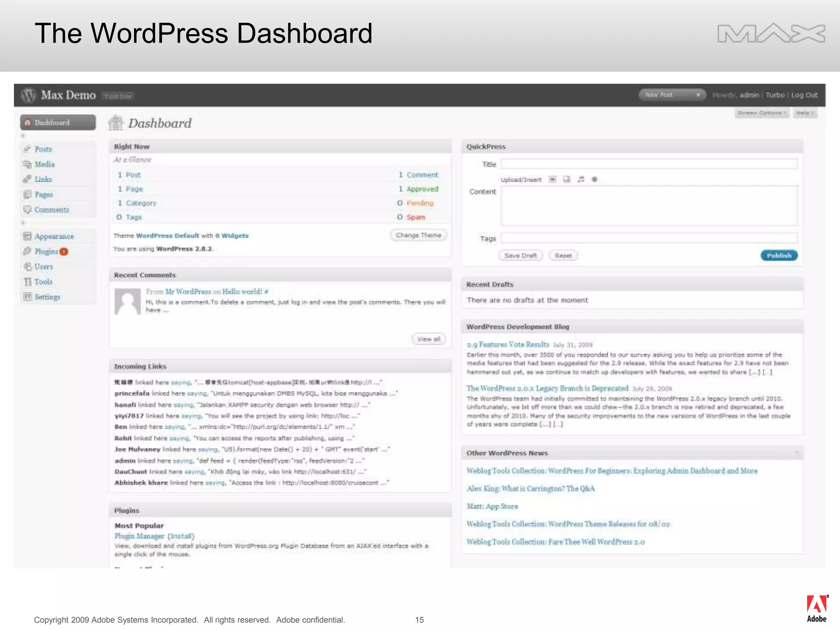Click QuickPress add image icon
Image resolution: width=840 pixels, height=630 pixels.
point(552,179)
